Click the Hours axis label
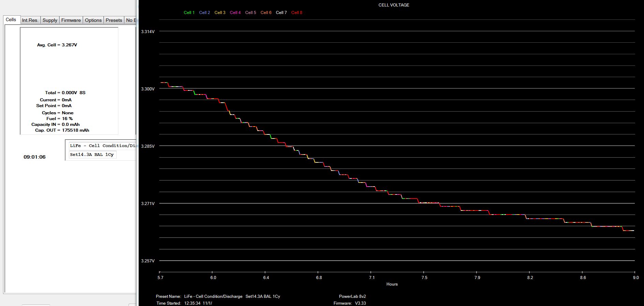The height and width of the screenshot is (306, 644). [x=392, y=284]
